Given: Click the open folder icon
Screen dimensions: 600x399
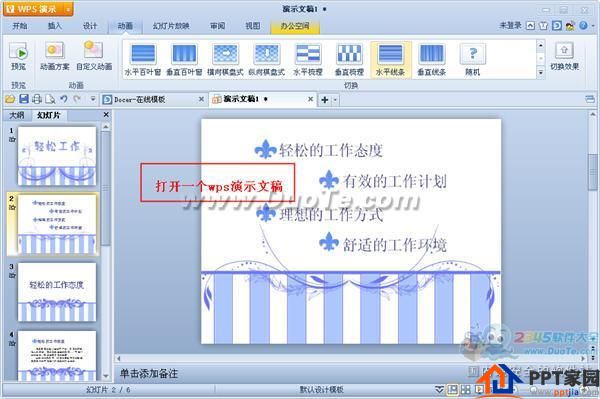Looking at the screenshot, I should (10, 99).
